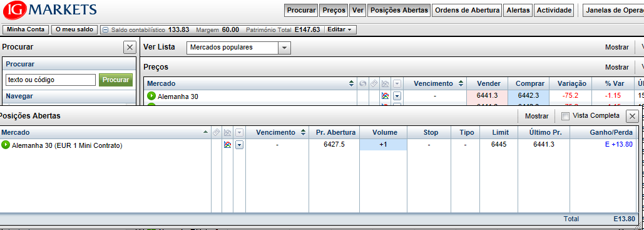The image size is (644, 230).
Task: Open the row dropdown for Alemanha 30 in Preços
Action: click(x=397, y=96)
